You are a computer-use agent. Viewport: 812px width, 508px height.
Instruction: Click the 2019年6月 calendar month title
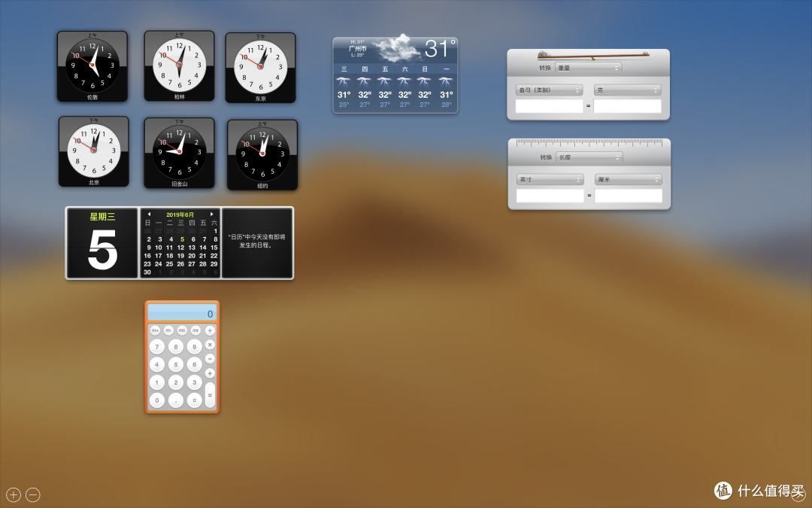pyautogui.click(x=180, y=214)
